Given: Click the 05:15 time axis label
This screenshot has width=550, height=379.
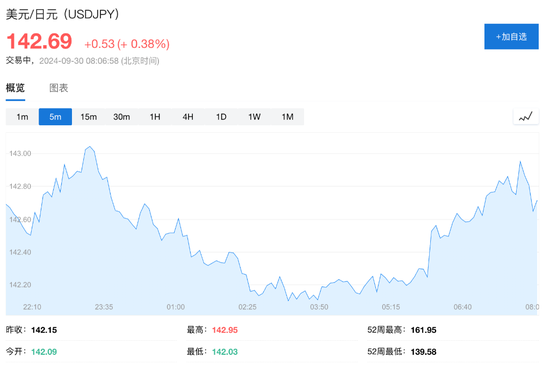Looking at the screenshot, I should click(x=391, y=307).
